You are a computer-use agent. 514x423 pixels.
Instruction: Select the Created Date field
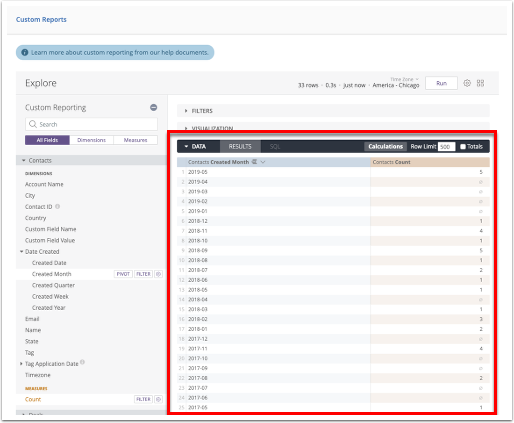tap(49, 263)
